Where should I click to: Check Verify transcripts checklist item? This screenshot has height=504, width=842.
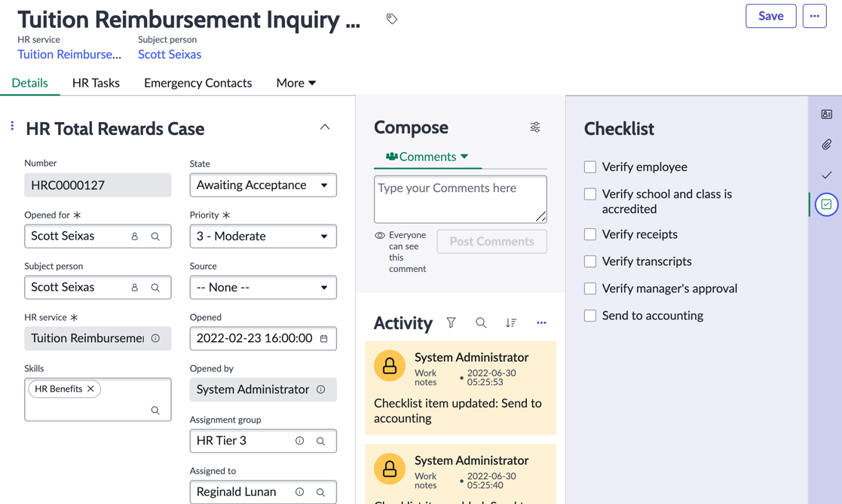(590, 261)
